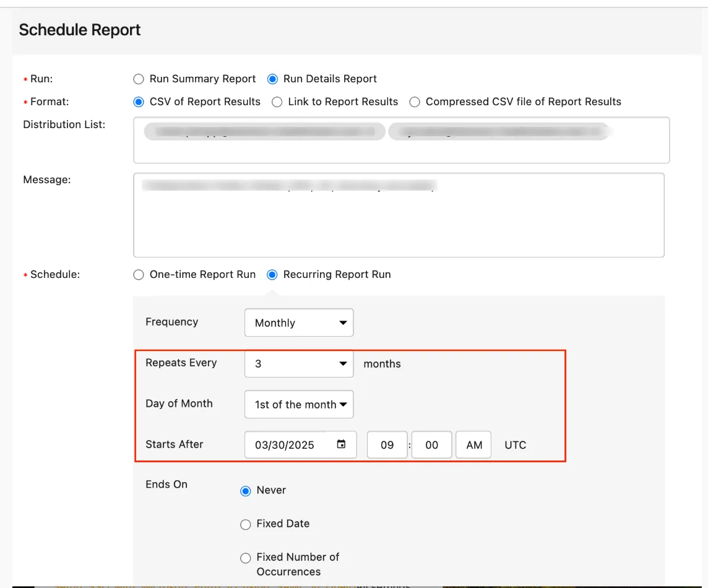Click the 'months' unit label

[x=382, y=364]
